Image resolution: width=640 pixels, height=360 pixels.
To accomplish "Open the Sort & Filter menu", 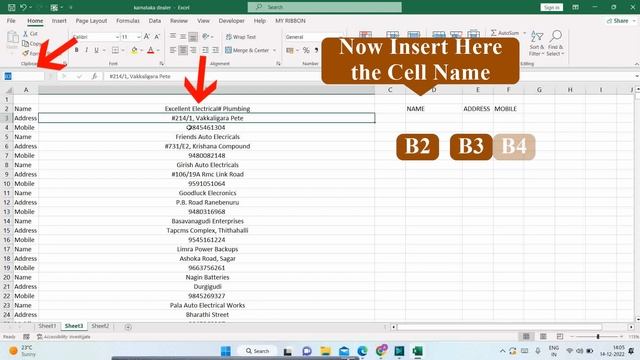I will (x=536, y=43).
